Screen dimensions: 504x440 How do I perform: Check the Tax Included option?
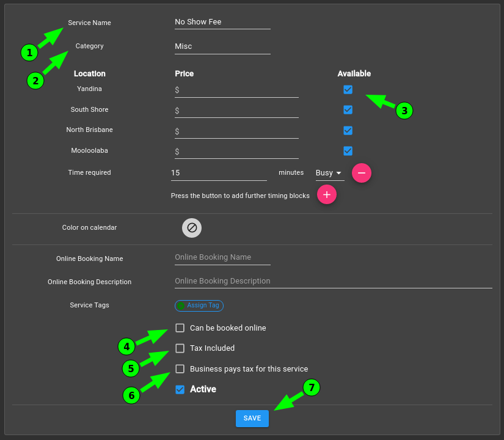[180, 348]
